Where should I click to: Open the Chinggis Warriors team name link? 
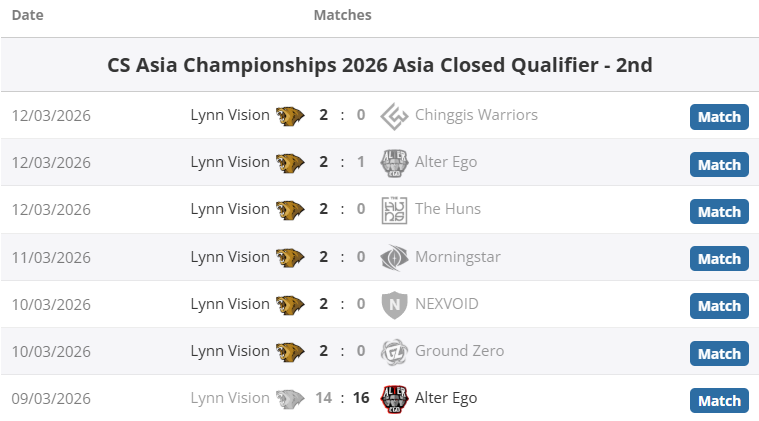(476, 115)
